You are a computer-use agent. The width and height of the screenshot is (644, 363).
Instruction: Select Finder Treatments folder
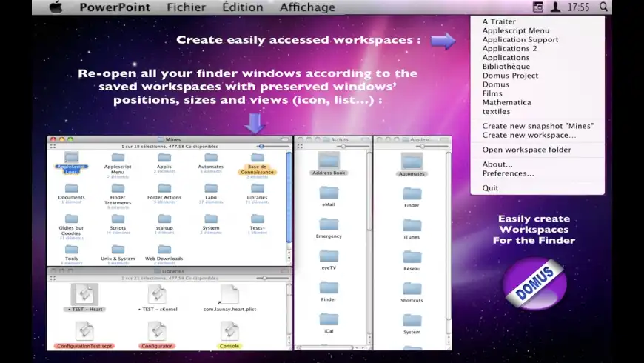[x=118, y=196]
